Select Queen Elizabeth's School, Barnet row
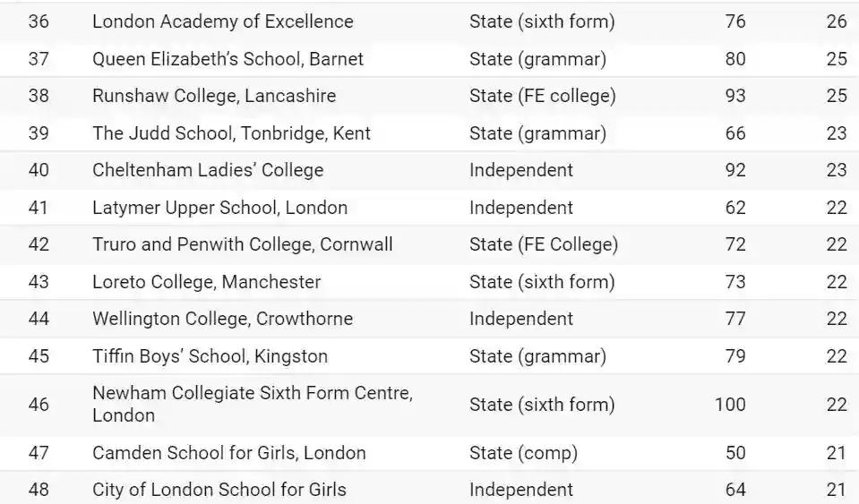This screenshot has height=504, width=859. (228, 59)
